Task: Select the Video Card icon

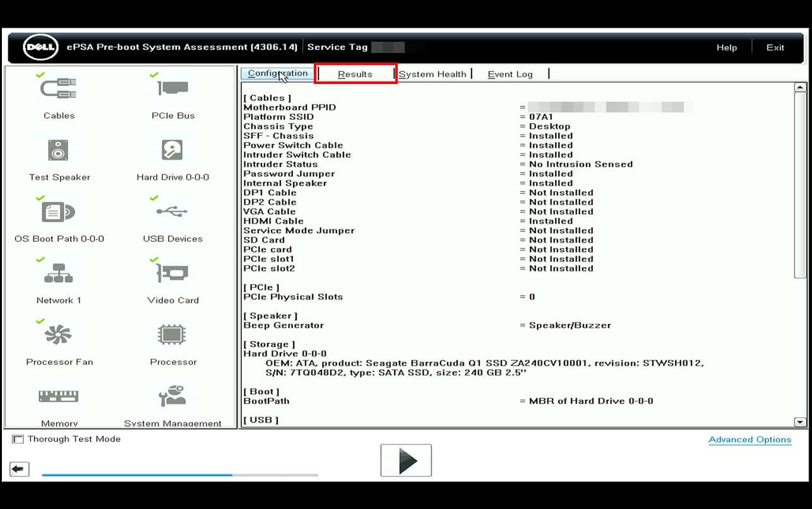Action: click(x=172, y=273)
